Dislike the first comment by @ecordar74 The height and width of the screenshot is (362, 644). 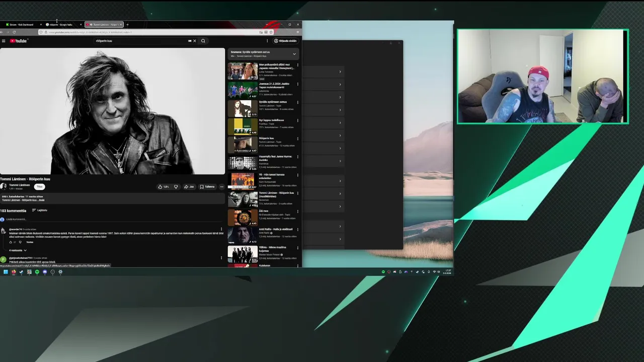20,242
